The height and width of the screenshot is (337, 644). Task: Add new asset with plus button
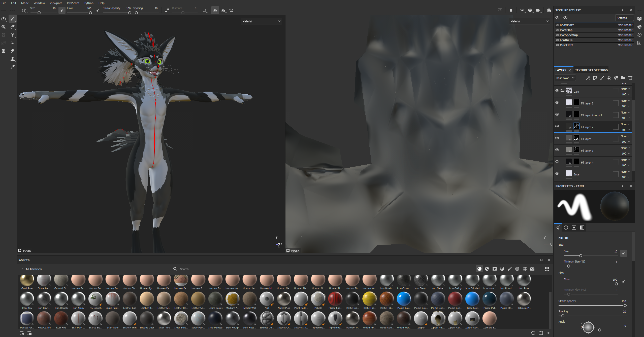click(548, 333)
